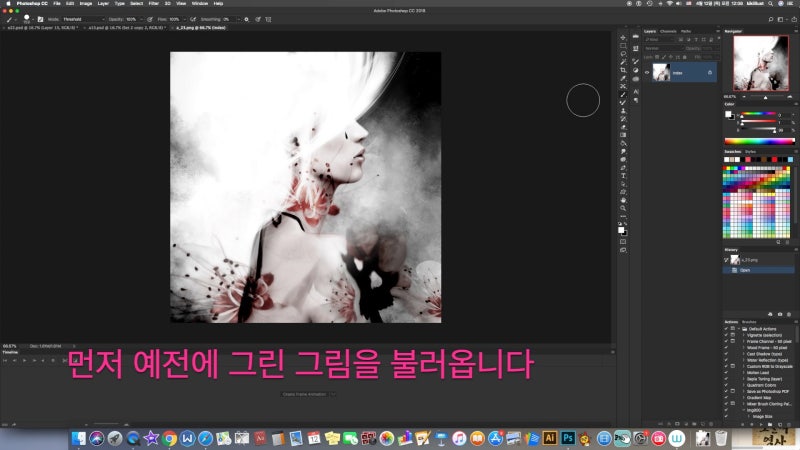Open the Trash in the Dock
The image size is (800, 450).
(x=721, y=438)
